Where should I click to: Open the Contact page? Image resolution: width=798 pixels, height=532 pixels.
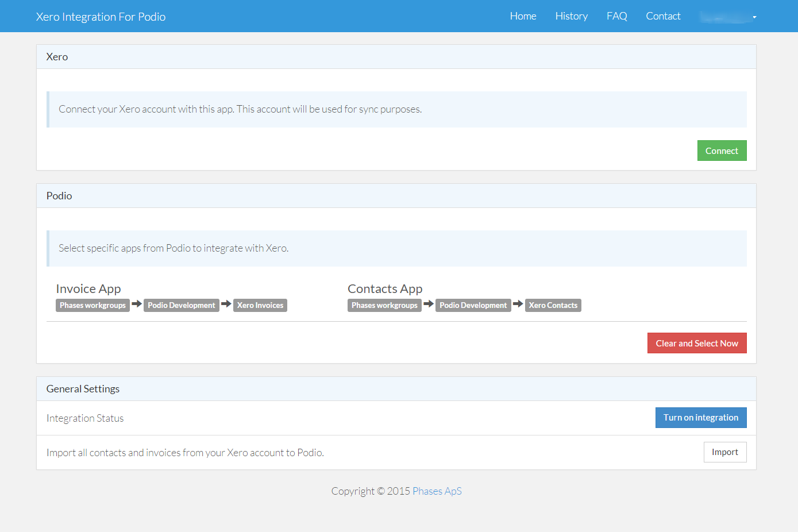(663, 16)
